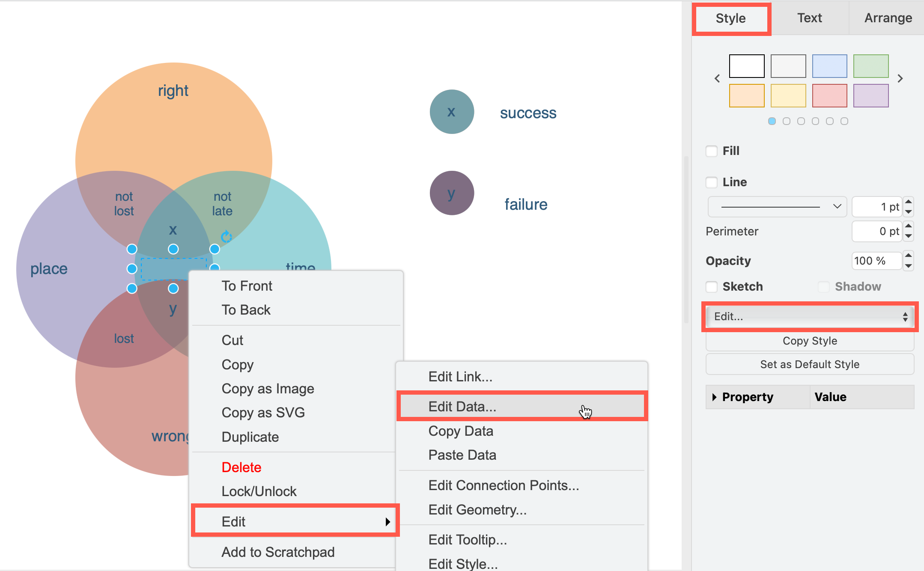
Task: Click the rotate handle on the selected shape
Action: (x=226, y=236)
